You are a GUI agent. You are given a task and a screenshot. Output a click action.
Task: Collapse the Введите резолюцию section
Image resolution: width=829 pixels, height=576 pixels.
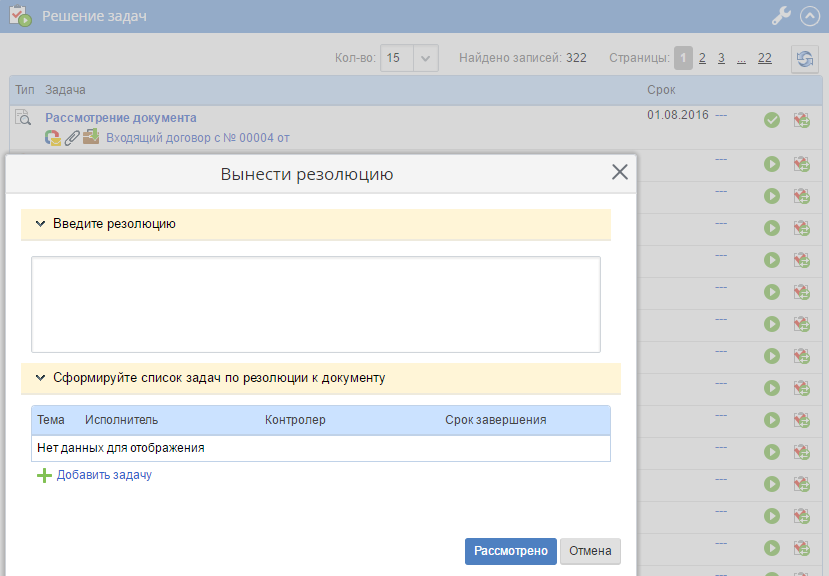pyautogui.click(x=41, y=224)
